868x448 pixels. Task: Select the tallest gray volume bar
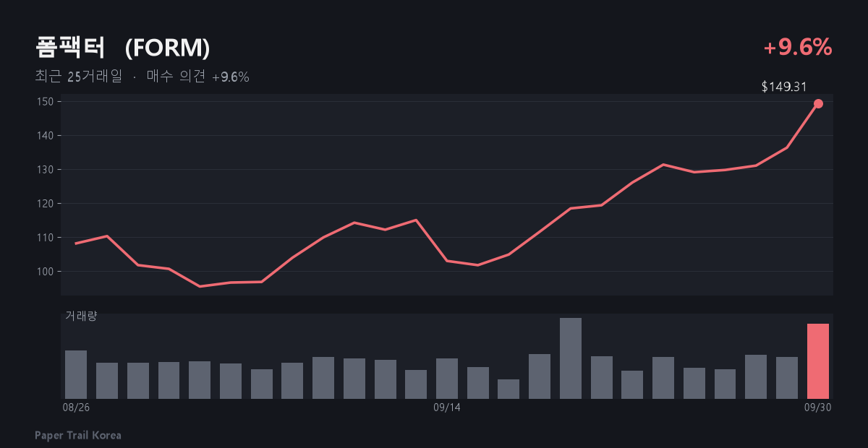pos(571,358)
